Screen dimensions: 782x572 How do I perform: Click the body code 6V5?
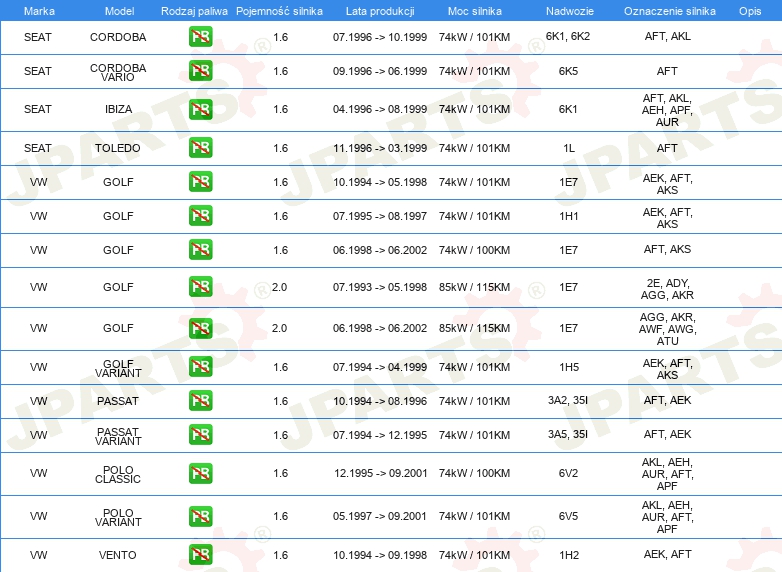[568, 516]
